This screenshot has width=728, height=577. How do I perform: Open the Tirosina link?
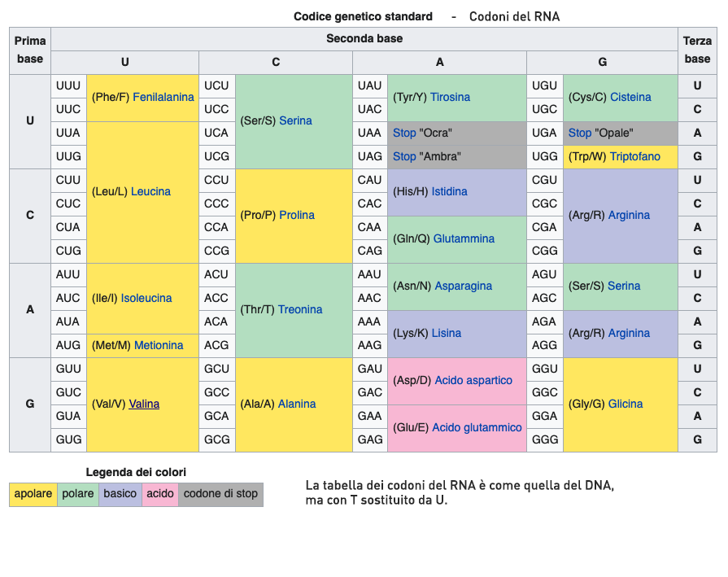point(450,97)
